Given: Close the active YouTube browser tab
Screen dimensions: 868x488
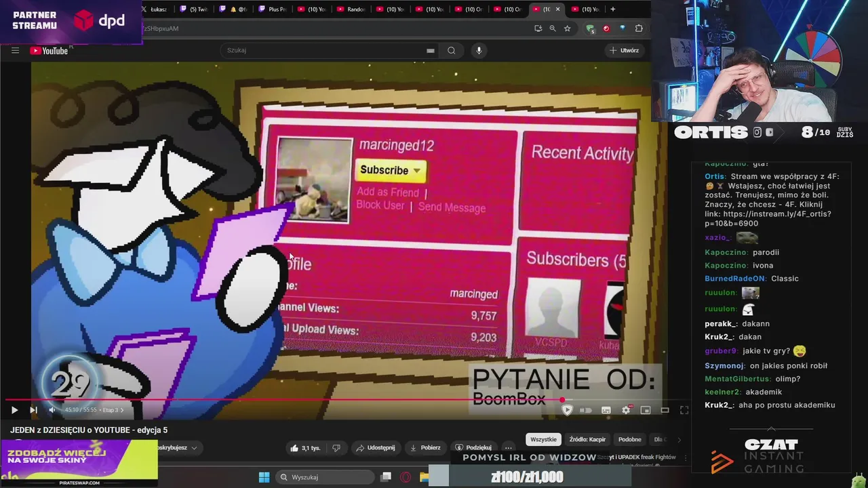Looking at the screenshot, I should 558,9.
